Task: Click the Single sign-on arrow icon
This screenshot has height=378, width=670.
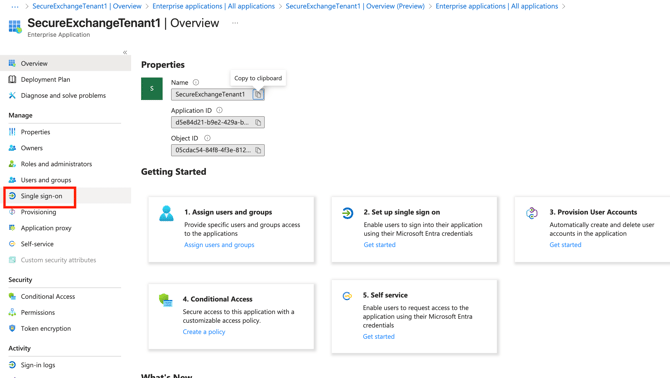Action: 12,196
